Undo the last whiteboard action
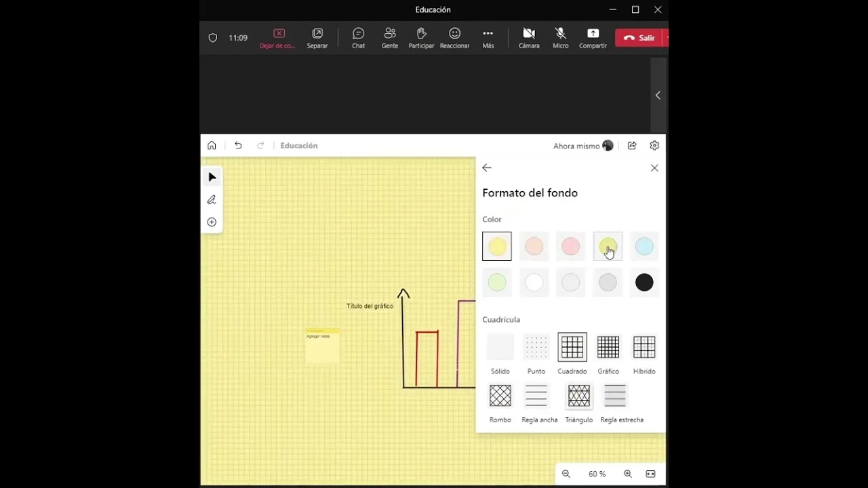 coord(238,146)
